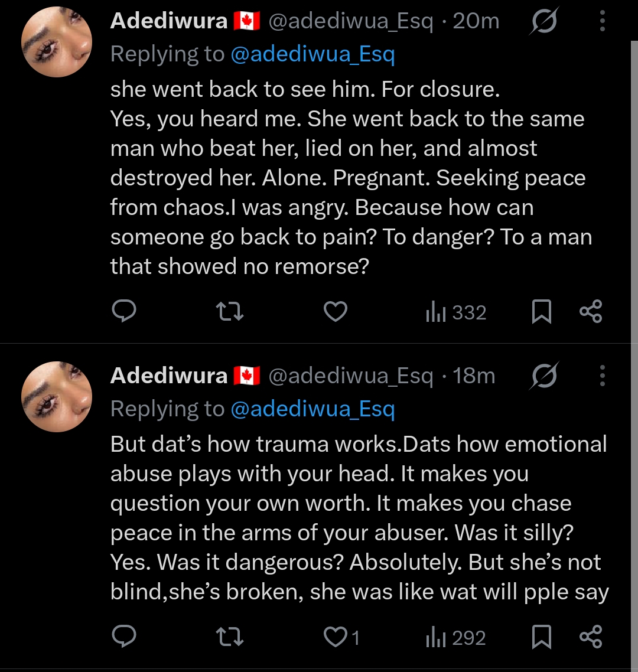This screenshot has width=638, height=672.
Task: Open the @adediwua_Esq mention in second tweet
Action: 313,409
